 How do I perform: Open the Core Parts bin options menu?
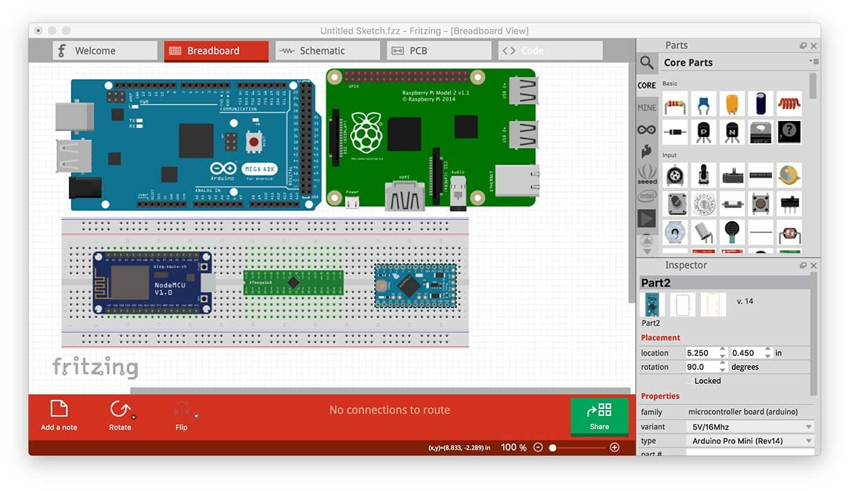point(814,62)
